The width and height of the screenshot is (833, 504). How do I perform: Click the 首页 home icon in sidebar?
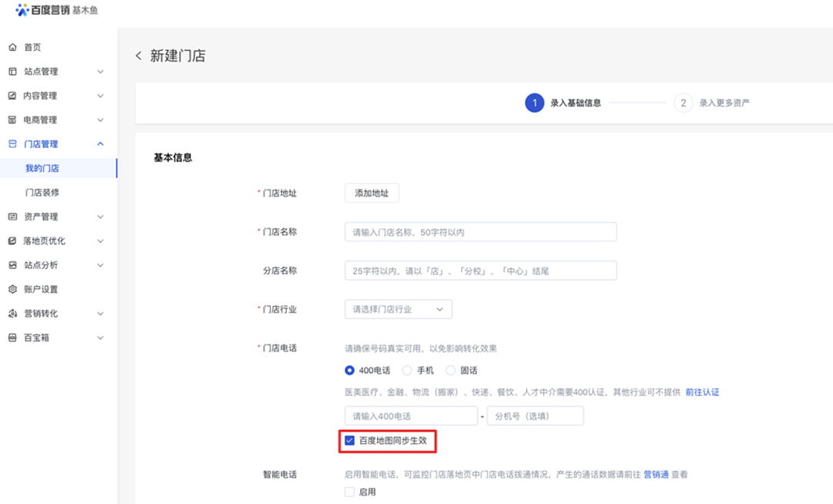[x=12, y=48]
